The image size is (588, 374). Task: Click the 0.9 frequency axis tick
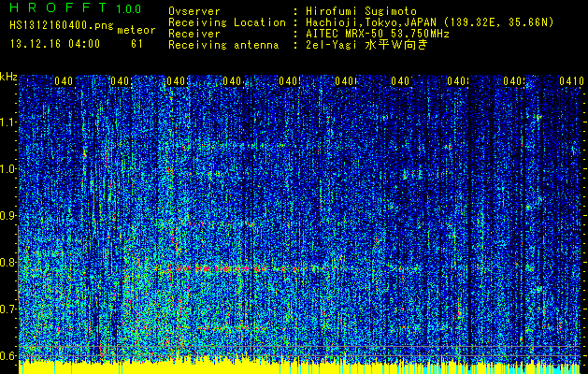(x=8, y=215)
